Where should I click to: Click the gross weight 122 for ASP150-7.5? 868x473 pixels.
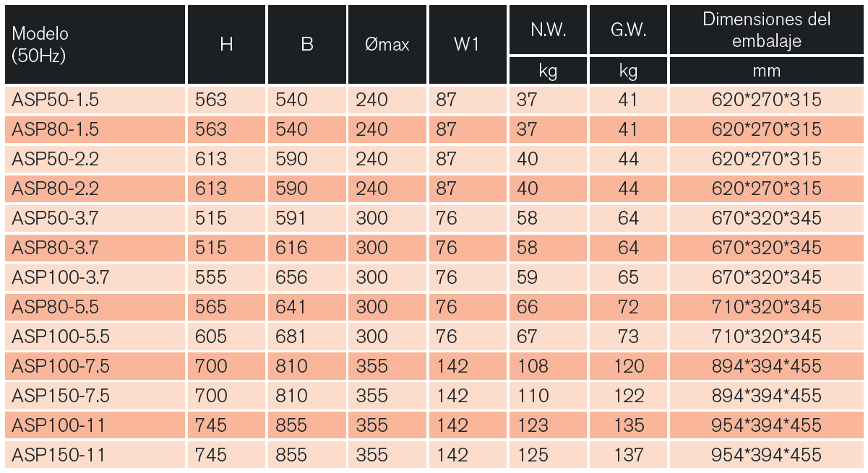click(x=628, y=396)
